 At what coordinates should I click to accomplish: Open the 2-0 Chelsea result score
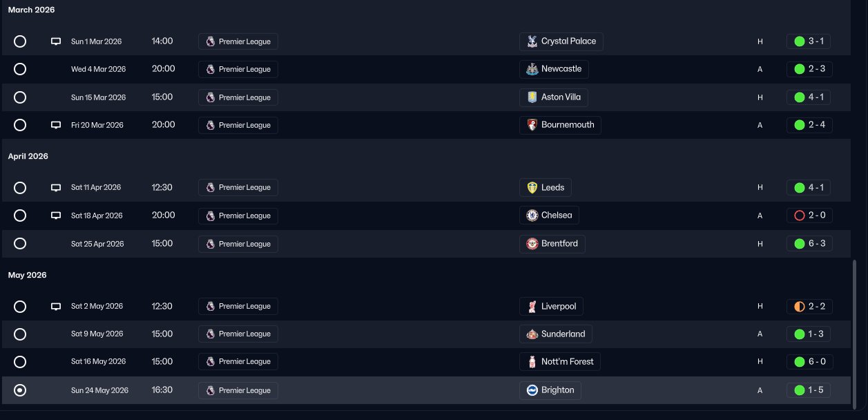point(816,216)
